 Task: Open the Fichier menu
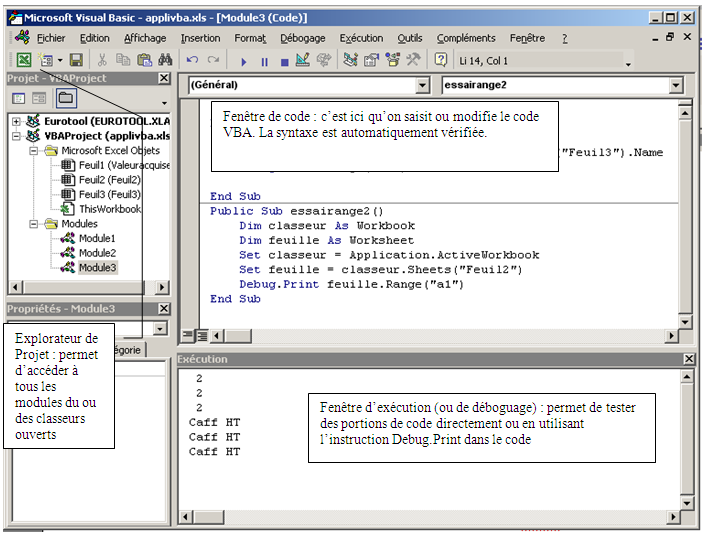coord(51,38)
